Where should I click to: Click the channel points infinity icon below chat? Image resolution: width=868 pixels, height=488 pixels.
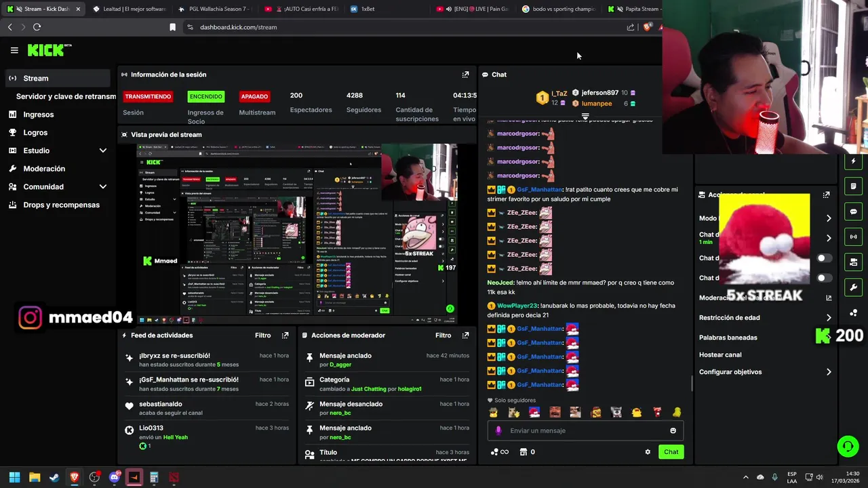coord(499,452)
